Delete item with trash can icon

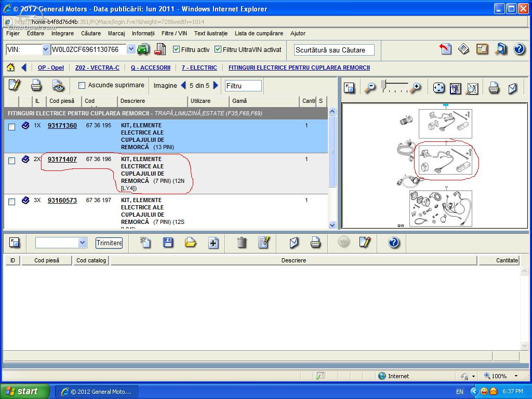tap(242, 242)
